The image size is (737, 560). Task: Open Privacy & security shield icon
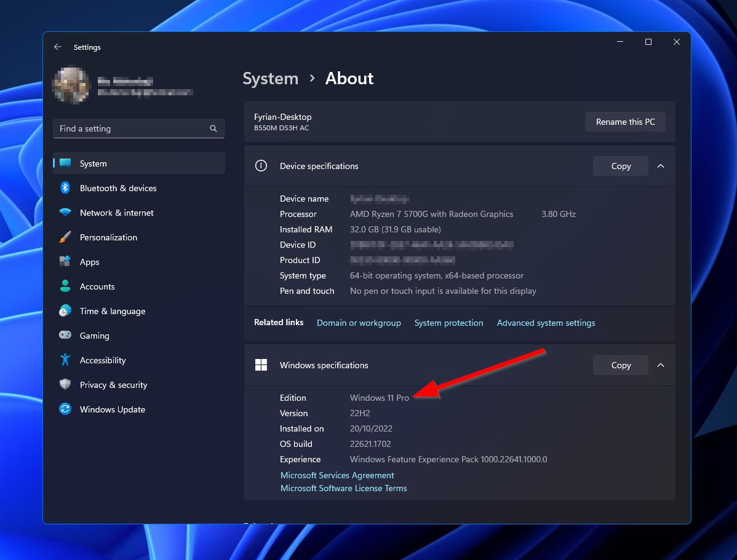(x=65, y=385)
